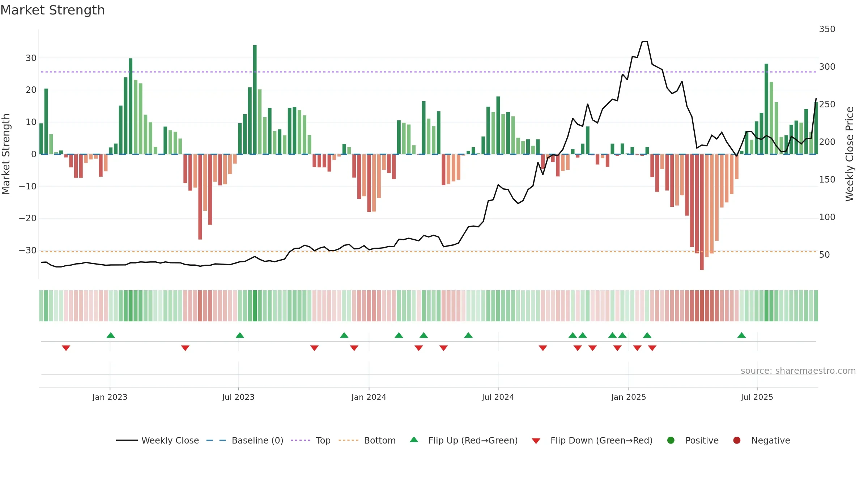Click the Jan 2023 x-axis label
Viewport: 868px width, 488px height.
coord(110,397)
